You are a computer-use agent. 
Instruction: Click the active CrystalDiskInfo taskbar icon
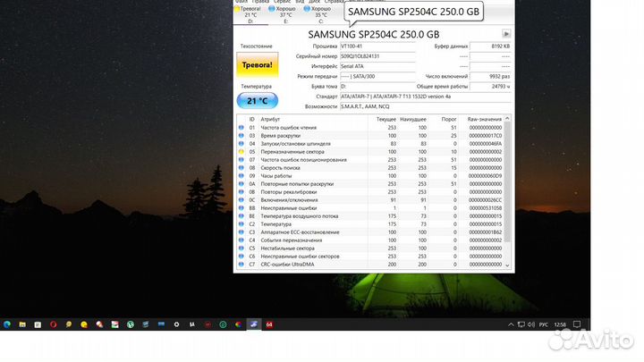[254, 324]
